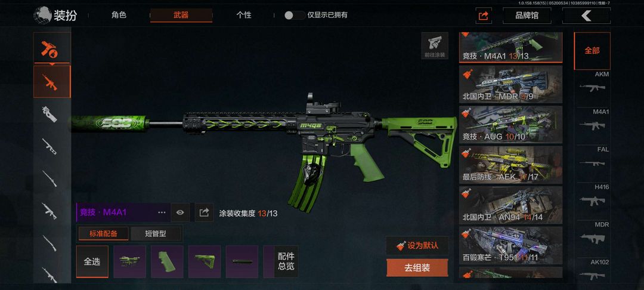Viewport: 644px width, 290px height.
Task: Open 配件总览 attachment overview
Action: [x=286, y=262]
